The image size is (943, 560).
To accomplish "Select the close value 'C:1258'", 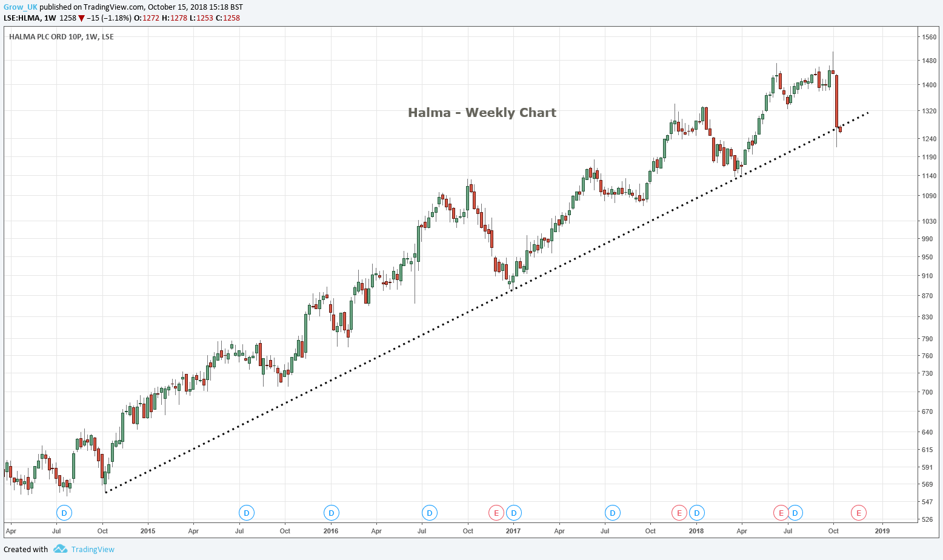I will 228,18.
